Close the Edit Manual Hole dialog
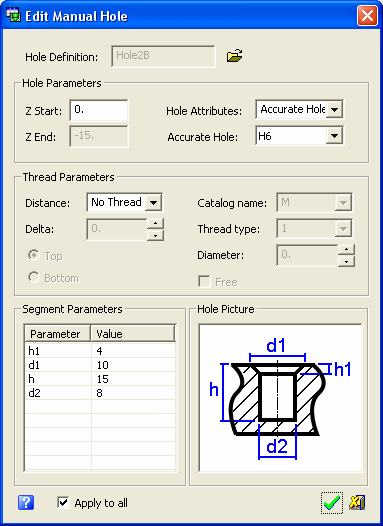The image size is (383, 526). 367,15
